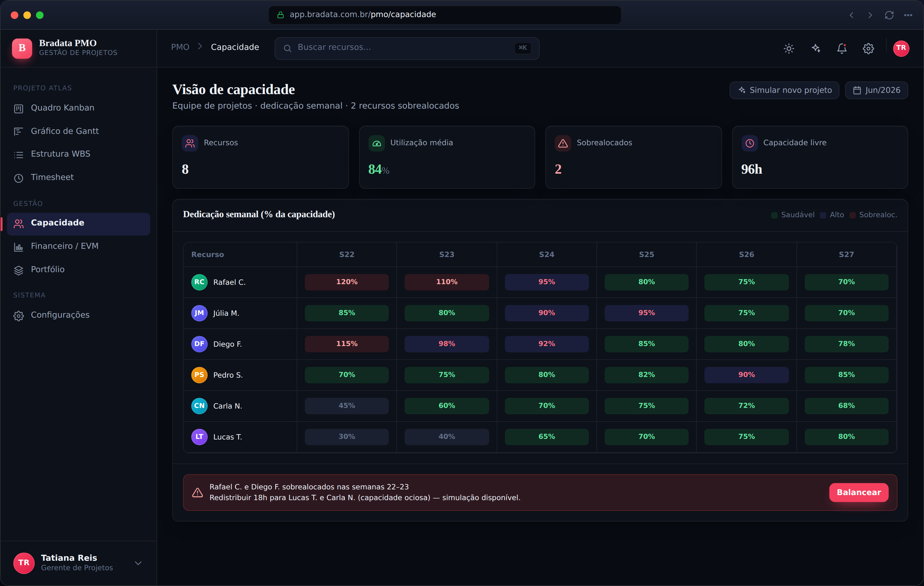Viewport: 924px width, 586px height.
Task: Click the ⌘K shortcut badge
Action: click(523, 48)
